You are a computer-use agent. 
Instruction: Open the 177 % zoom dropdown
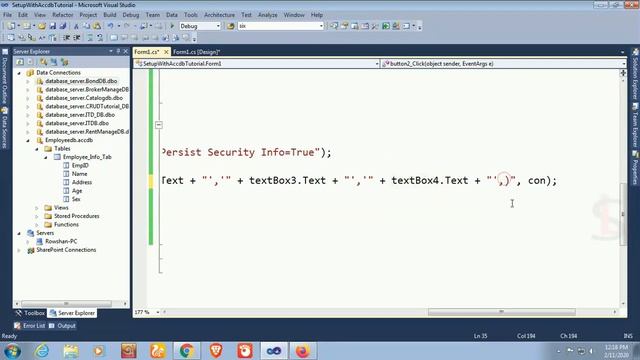coord(158,312)
